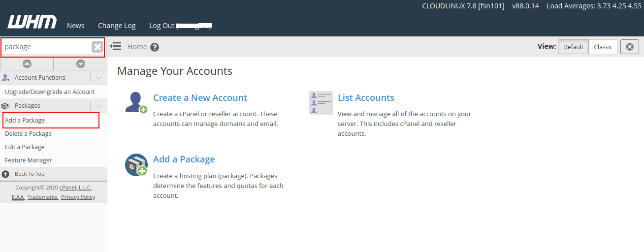This screenshot has height=252, width=644.
Task: Click the main Add a Package heading link
Action: (x=184, y=159)
